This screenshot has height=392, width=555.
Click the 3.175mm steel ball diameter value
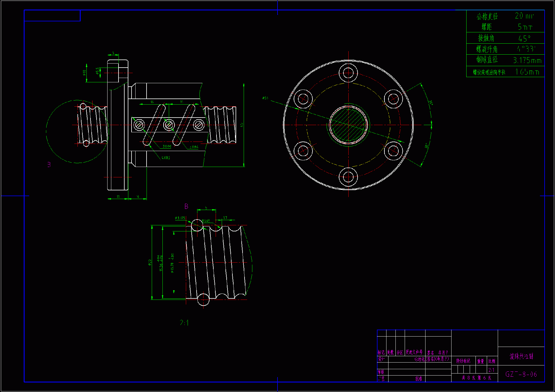point(527,60)
